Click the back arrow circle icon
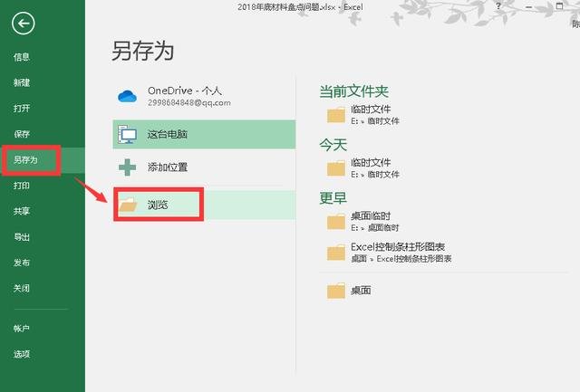Image resolution: width=580 pixels, height=392 pixels. pos(24,24)
